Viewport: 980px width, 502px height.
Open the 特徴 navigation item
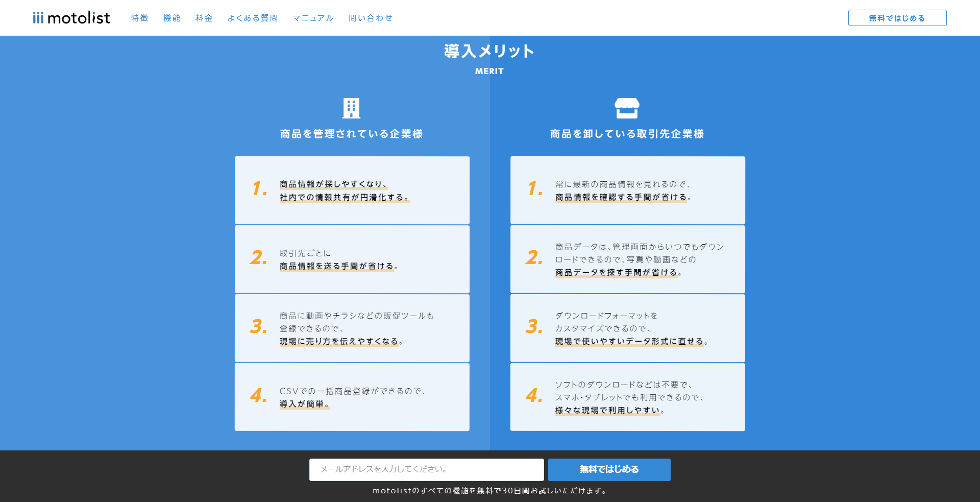[139, 17]
